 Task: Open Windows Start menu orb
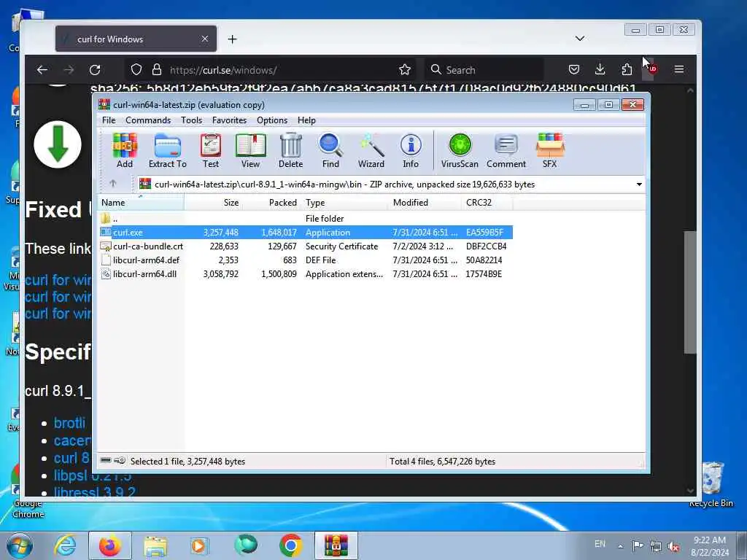point(20,545)
